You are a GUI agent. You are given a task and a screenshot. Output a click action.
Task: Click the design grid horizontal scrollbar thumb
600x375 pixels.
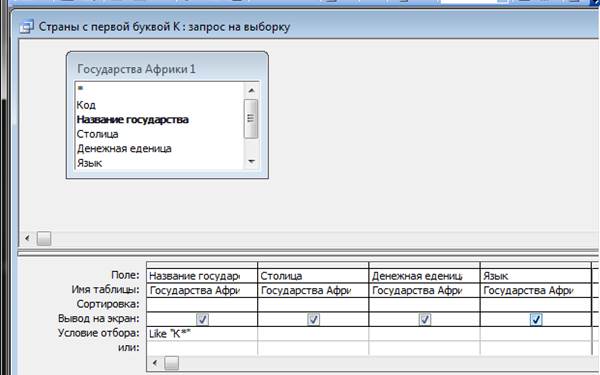point(171,363)
